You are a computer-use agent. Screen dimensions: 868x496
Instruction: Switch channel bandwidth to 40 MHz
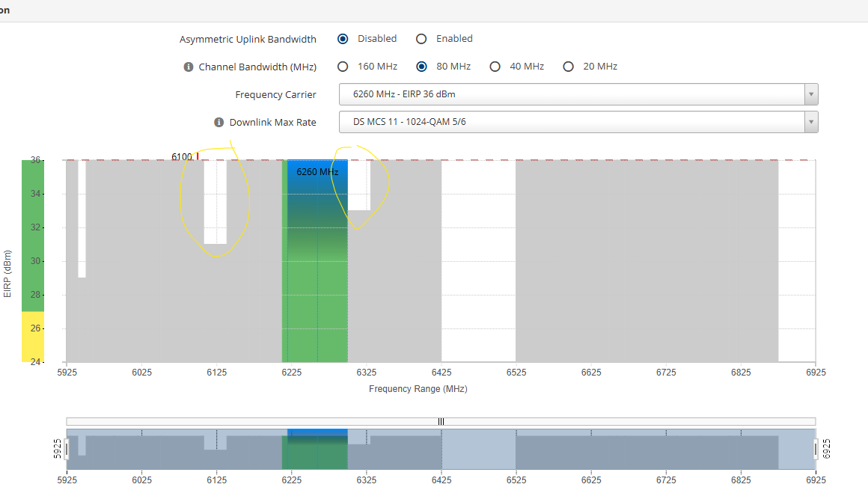tap(495, 67)
